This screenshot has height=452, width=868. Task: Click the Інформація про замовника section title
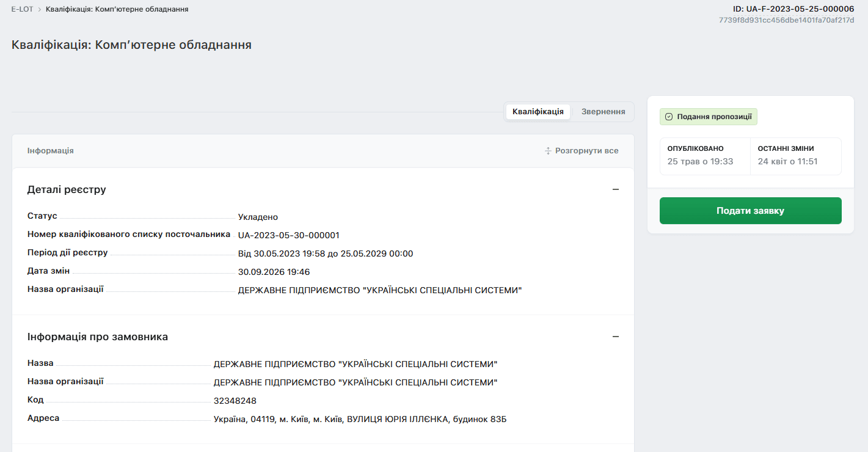(x=98, y=337)
